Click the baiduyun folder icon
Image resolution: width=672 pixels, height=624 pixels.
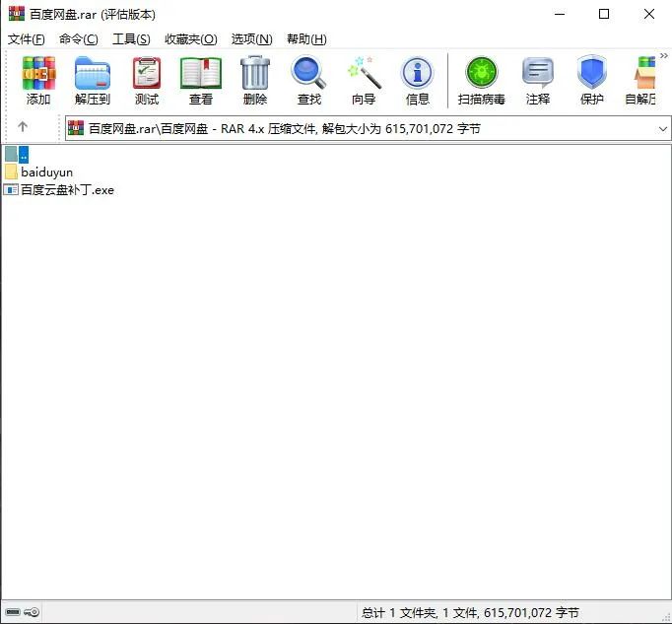(11, 172)
